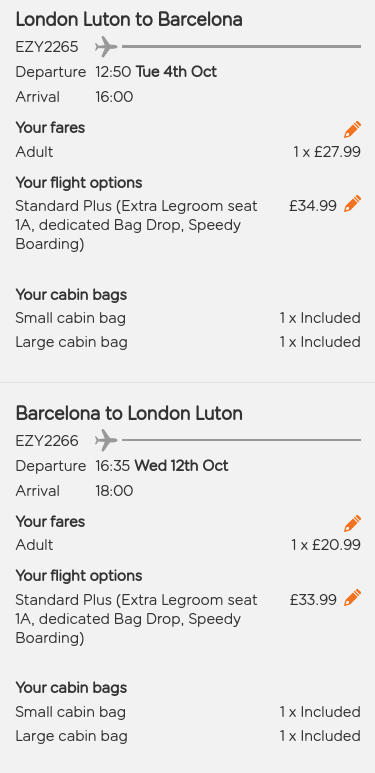Screen dimensions: 375x773
Task: Click the outbound adult fare 1 x £27.99
Action: tap(327, 152)
